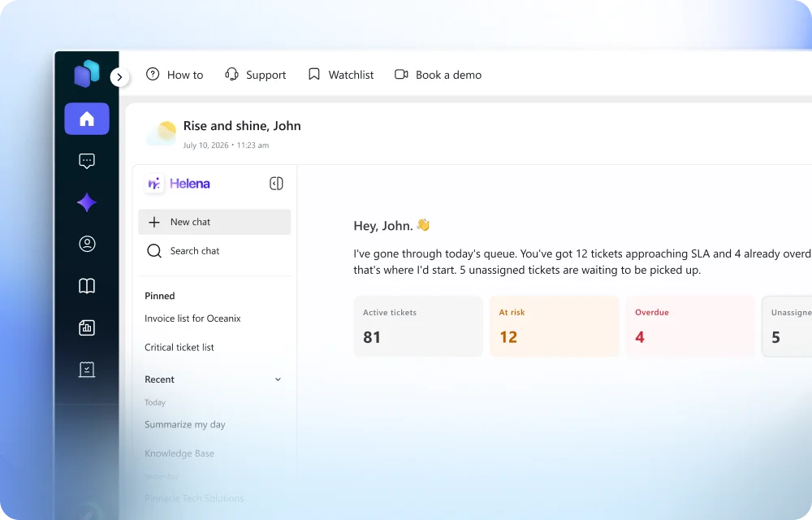Open the contacts profile sidebar icon
The image size is (812, 520).
click(x=87, y=244)
